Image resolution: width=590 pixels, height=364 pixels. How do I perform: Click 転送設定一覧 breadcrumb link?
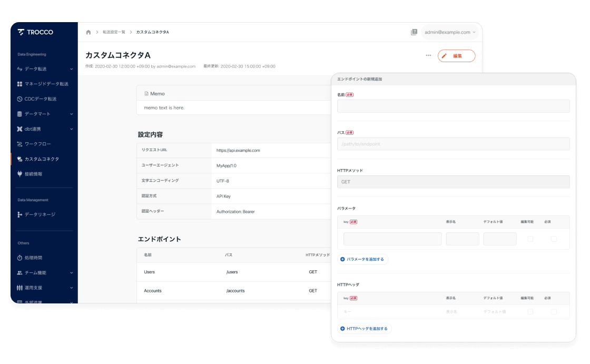click(x=114, y=32)
